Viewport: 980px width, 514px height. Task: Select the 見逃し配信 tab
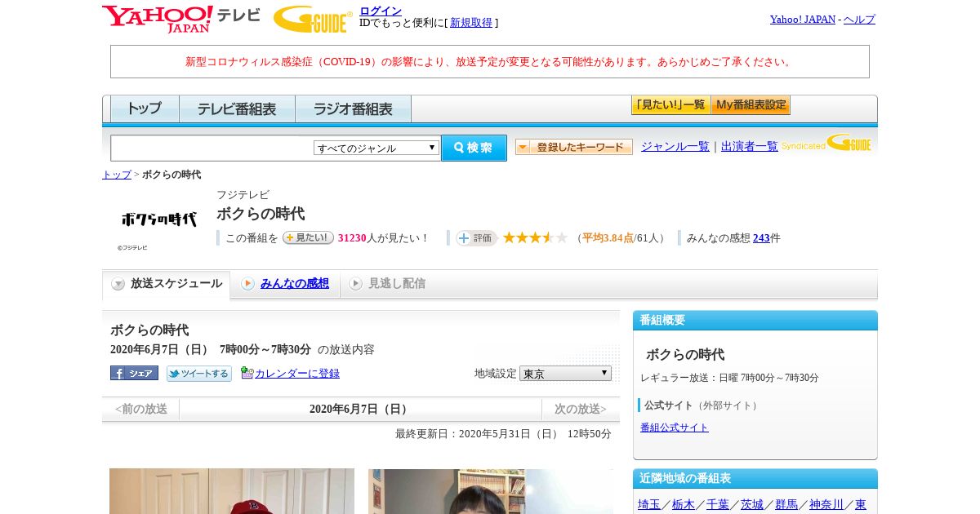(387, 284)
